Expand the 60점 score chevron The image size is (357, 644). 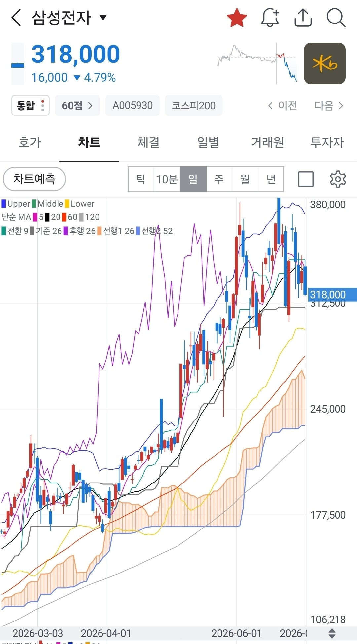point(77,106)
